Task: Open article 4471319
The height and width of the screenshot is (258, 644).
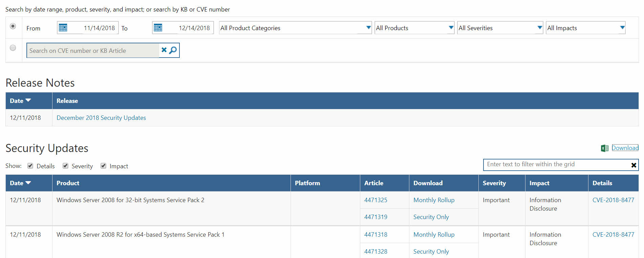Action: pos(376,217)
